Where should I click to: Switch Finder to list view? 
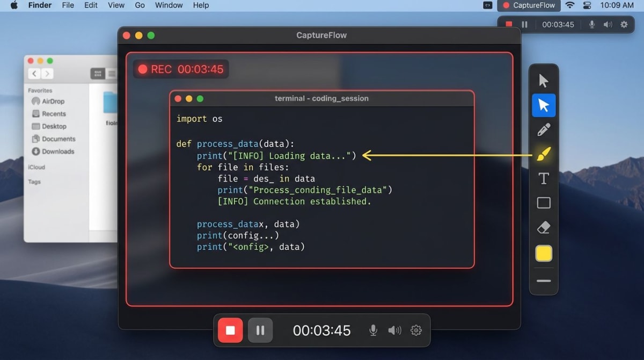coord(111,74)
